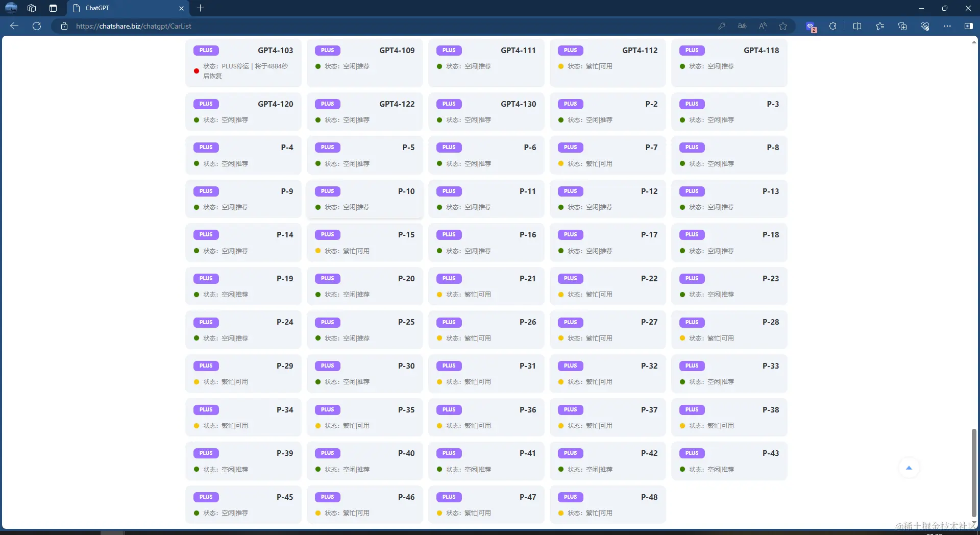The image size is (980, 535).
Task: Open browser profile avatar
Action: click(11, 8)
